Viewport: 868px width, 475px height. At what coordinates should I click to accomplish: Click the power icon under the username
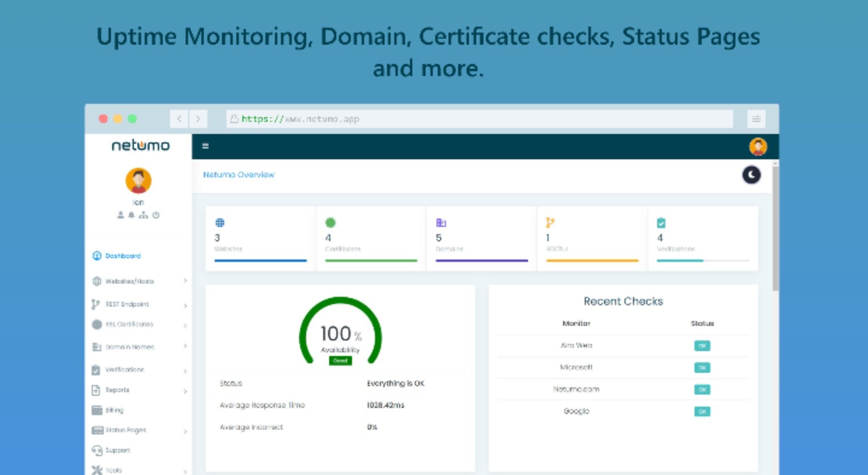(x=156, y=215)
